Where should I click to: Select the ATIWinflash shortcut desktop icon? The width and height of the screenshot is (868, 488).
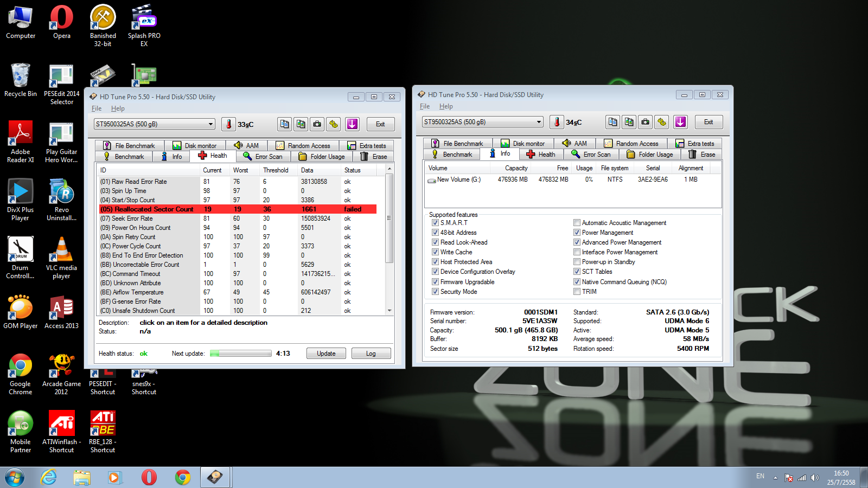coord(62,432)
